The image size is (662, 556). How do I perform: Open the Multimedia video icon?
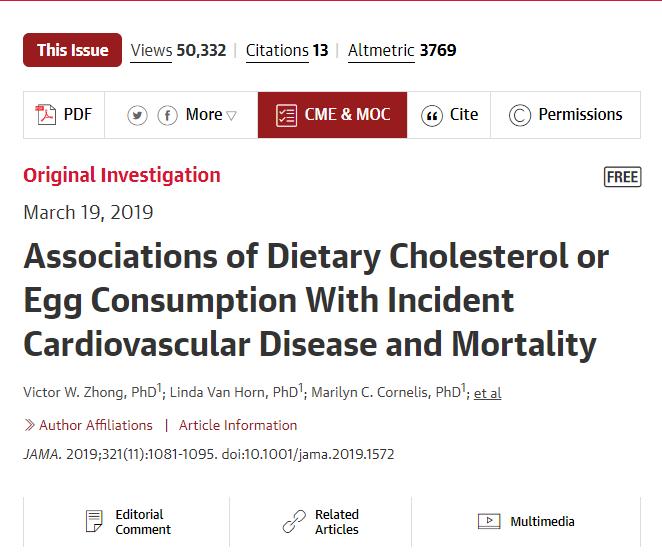(489, 521)
